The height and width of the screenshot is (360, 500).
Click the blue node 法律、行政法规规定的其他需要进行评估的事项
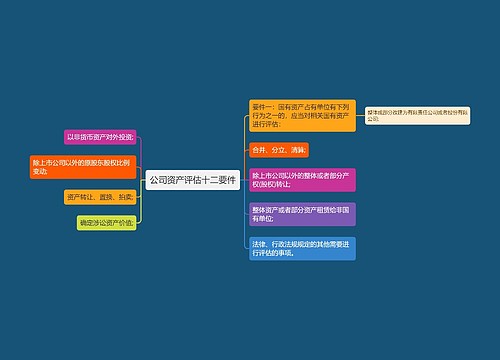coord(302,249)
